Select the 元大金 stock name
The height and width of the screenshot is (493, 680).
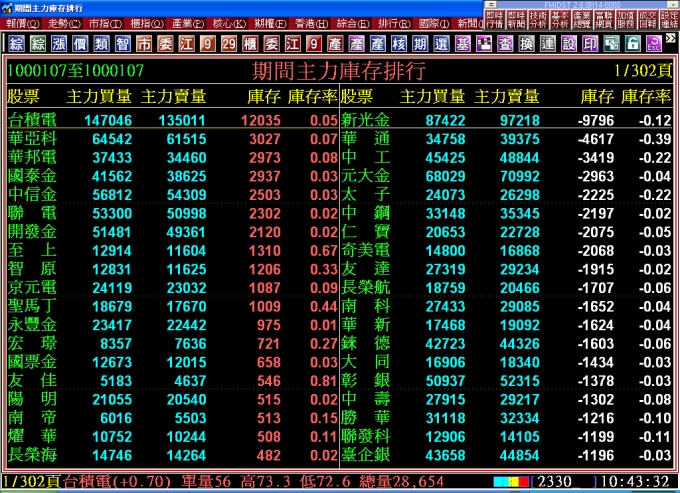(x=366, y=176)
